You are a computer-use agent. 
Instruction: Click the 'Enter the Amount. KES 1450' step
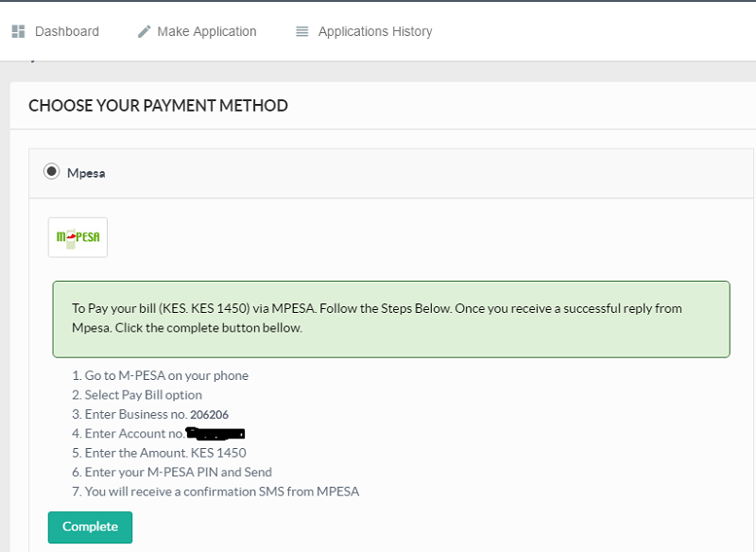tap(159, 453)
